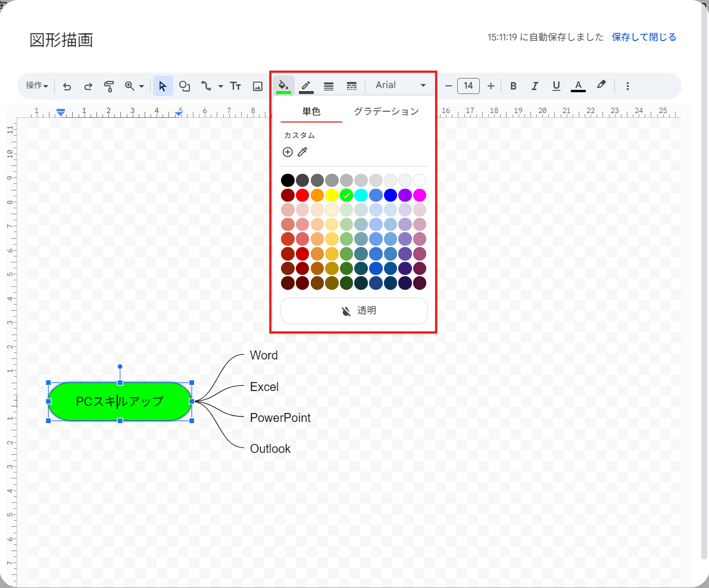Open the border dash style icon

[351, 86]
